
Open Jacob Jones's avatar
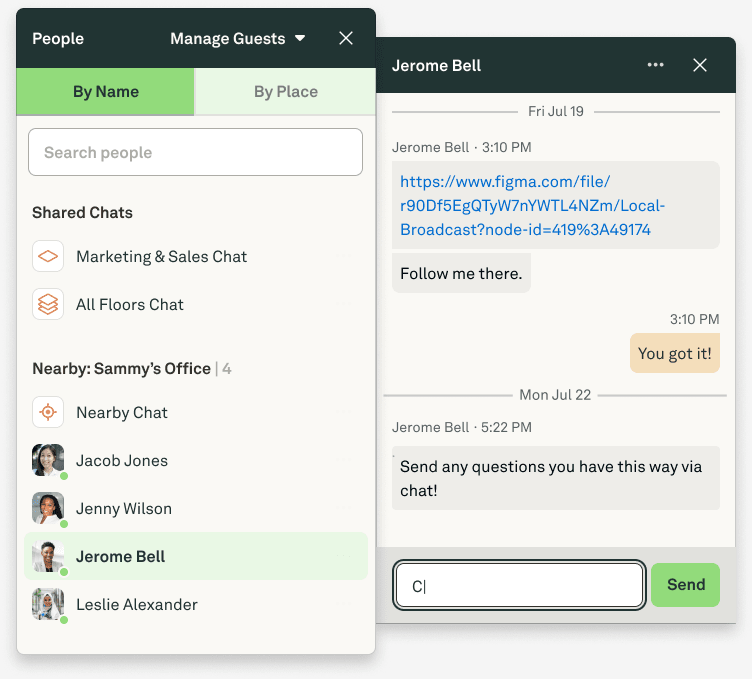click(48, 460)
